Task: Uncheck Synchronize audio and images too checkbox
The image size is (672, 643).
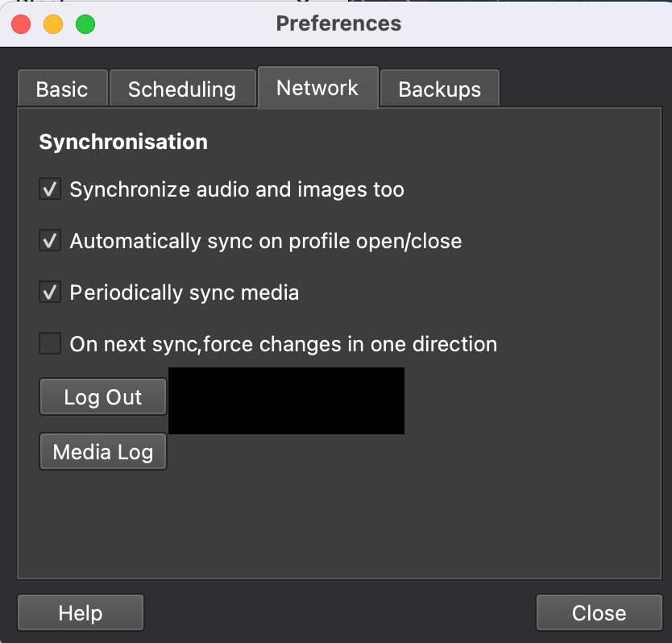Action: pos(50,189)
